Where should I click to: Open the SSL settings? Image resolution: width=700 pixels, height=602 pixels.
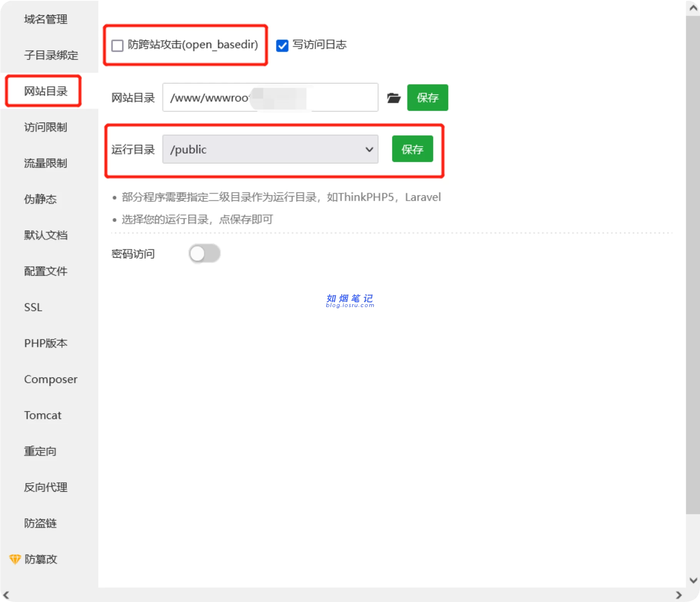tap(33, 308)
